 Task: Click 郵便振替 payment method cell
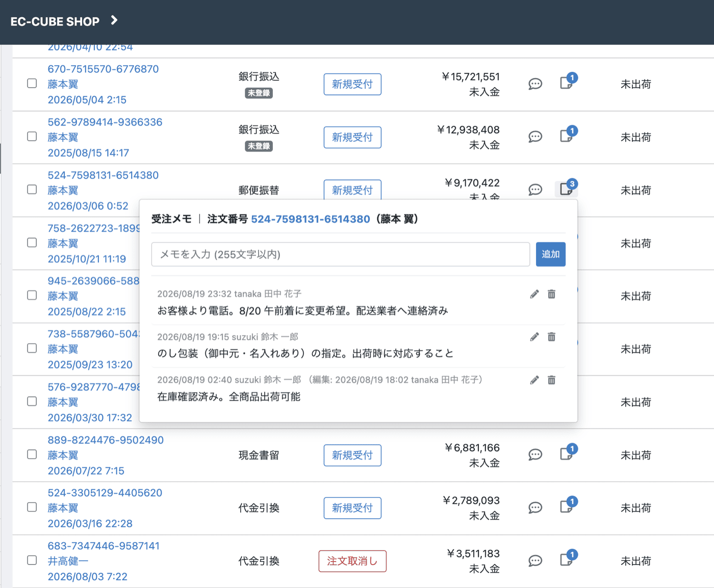pyautogui.click(x=259, y=190)
